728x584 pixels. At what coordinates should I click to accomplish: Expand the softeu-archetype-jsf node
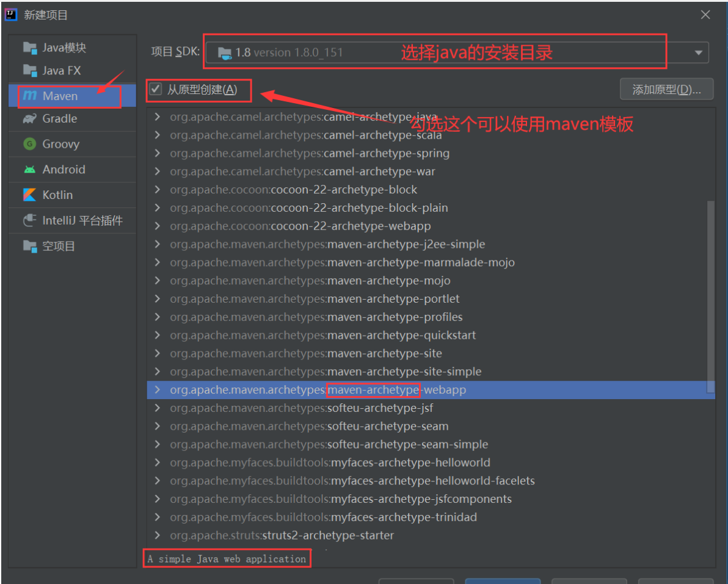click(158, 408)
